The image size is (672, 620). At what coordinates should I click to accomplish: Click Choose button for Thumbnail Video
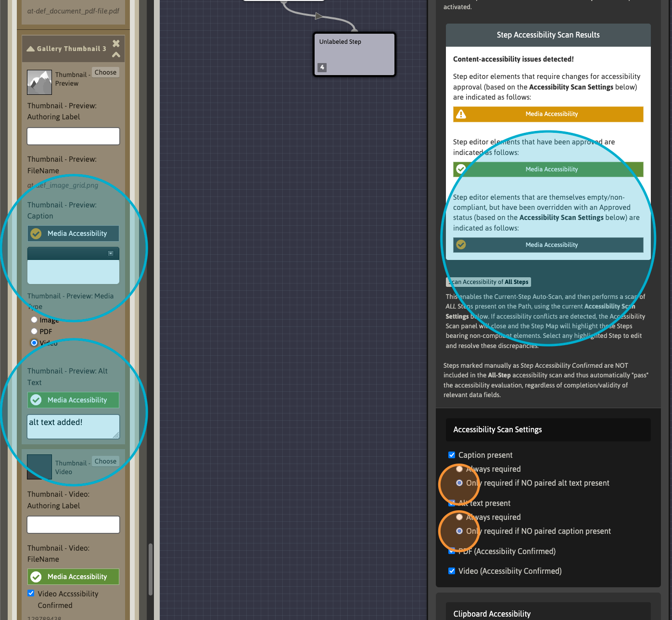pyautogui.click(x=105, y=461)
